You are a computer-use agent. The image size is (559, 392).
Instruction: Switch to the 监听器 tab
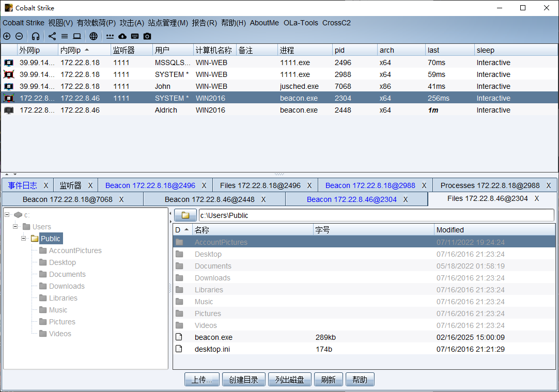(x=71, y=185)
